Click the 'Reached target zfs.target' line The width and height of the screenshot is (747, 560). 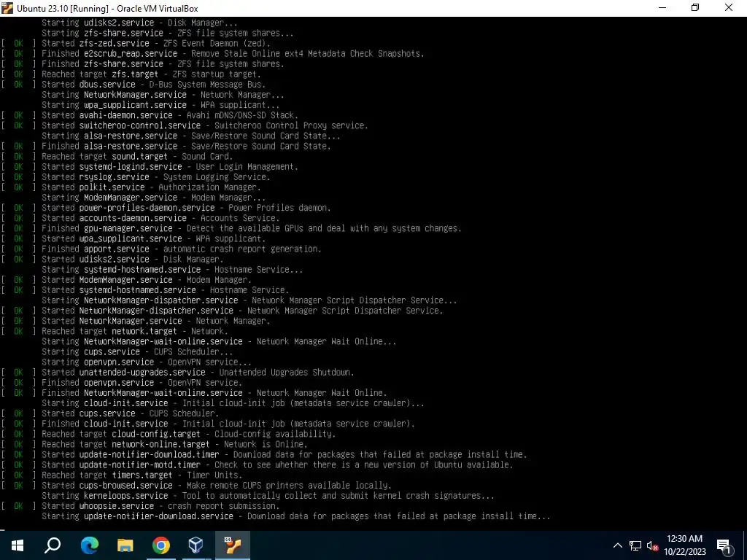(131, 74)
